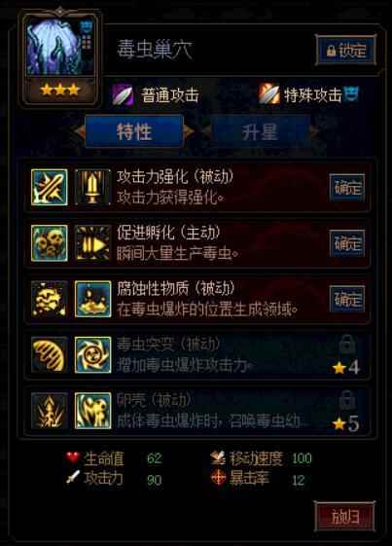Pick the 毒虫突变 swirl trait icon
Image resolution: width=392 pixels, height=546 pixels.
click(93, 354)
